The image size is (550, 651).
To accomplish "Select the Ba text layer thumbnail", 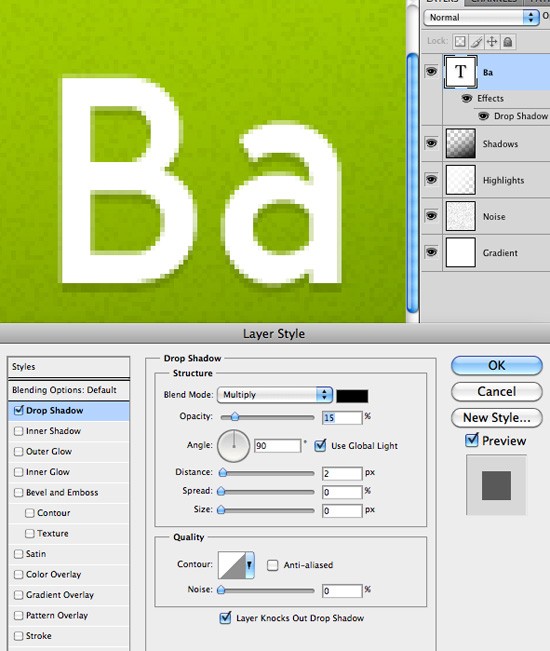I will tap(460, 71).
